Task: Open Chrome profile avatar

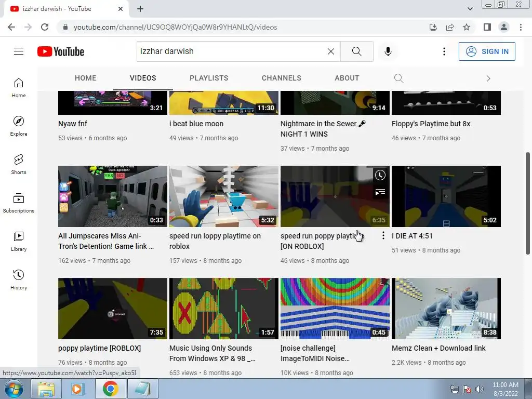Action: tap(504, 27)
